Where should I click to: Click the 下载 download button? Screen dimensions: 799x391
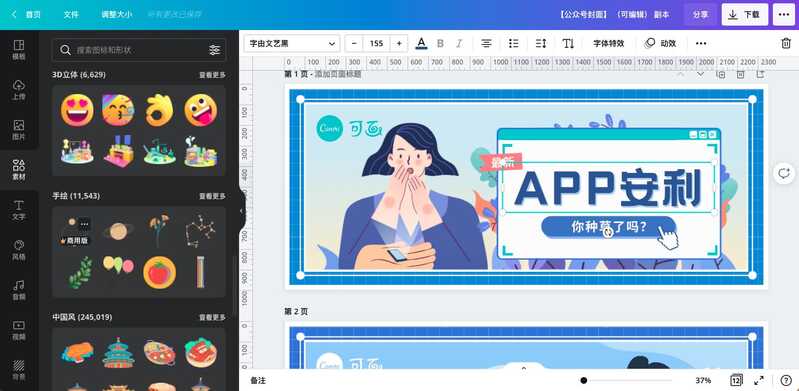pos(744,15)
